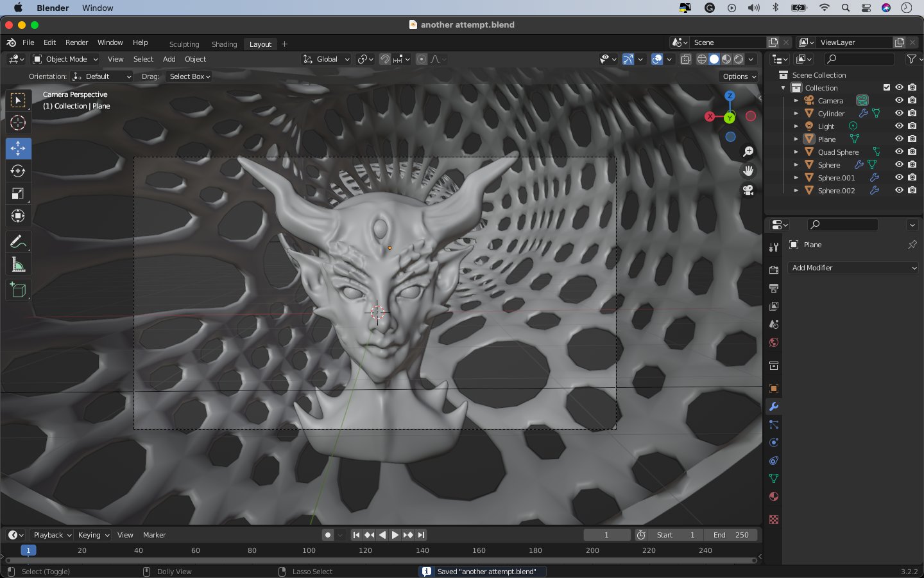
Task: Click the Zoom view magnifier icon
Action: [748, 152]
